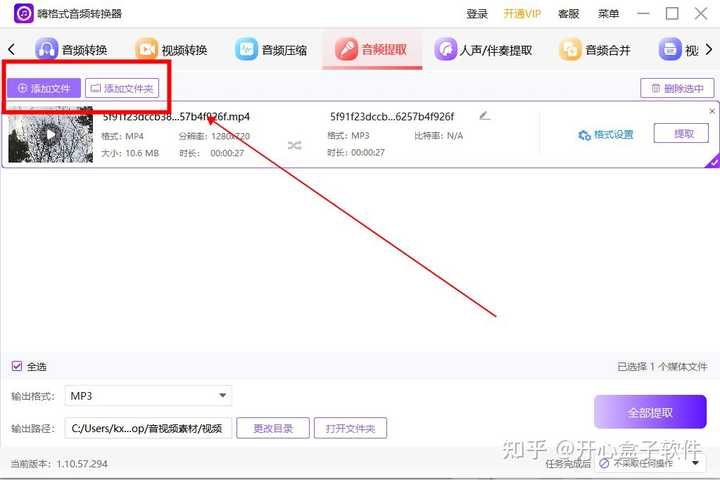Open 客服 support
Screen dimensions: 720x480
[568, 14]
